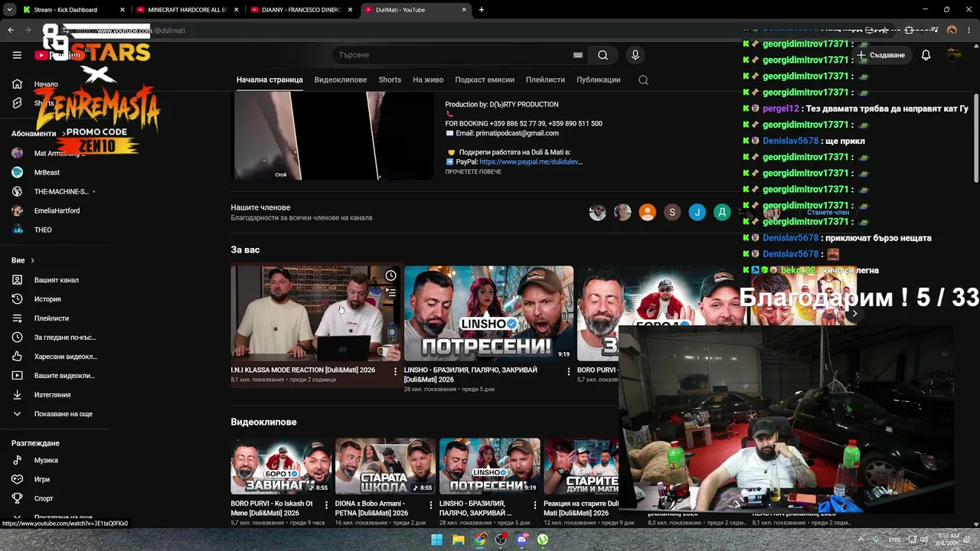Open LINSHO ПОТРЕСЕНИ video thumbnail in За вас
The image size is (980, 551).
point(488,313)
